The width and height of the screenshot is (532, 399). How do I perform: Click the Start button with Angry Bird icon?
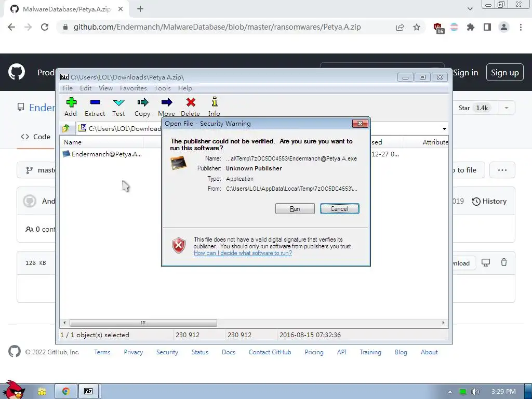point(14,390)
